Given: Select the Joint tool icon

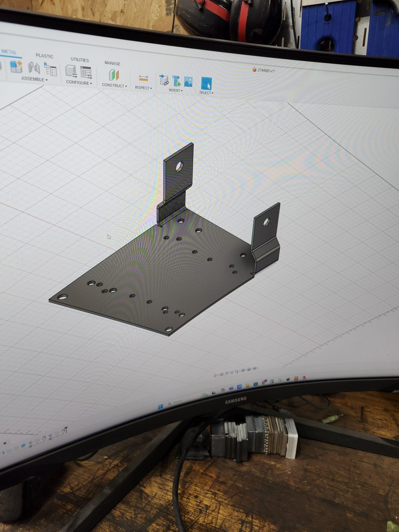Looking at the screenshot, I should coord(34,68).
